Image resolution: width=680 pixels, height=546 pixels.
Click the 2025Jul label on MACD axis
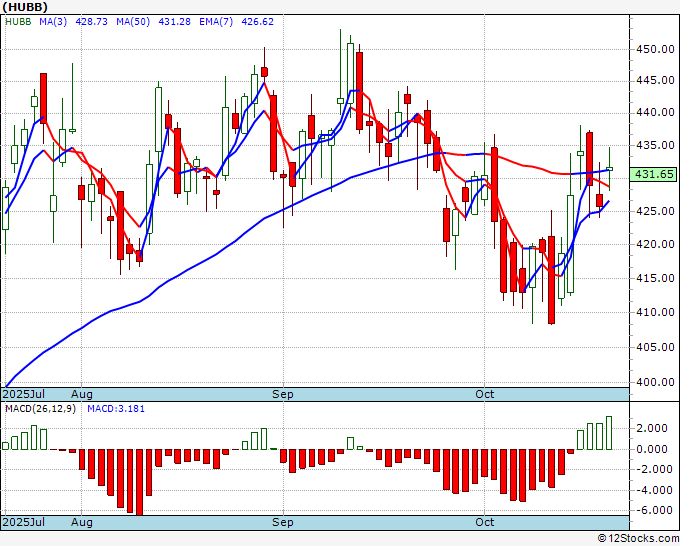click(24, 522)
